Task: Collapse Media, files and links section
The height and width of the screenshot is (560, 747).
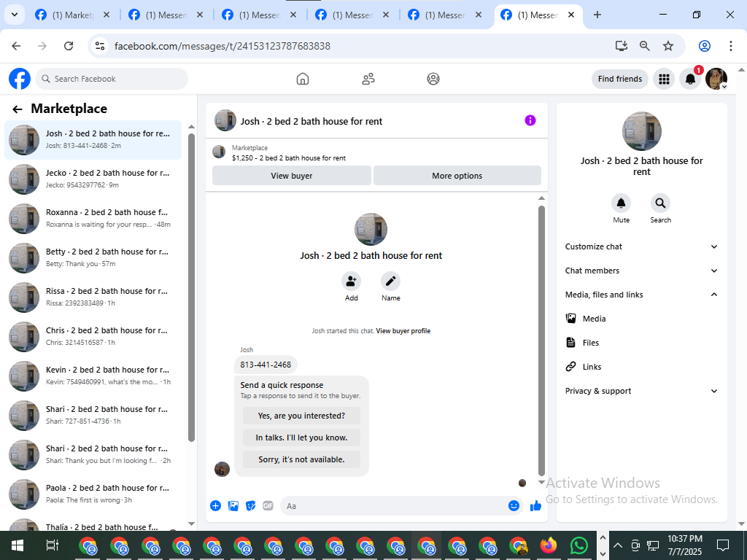Action: pos(641,295)
